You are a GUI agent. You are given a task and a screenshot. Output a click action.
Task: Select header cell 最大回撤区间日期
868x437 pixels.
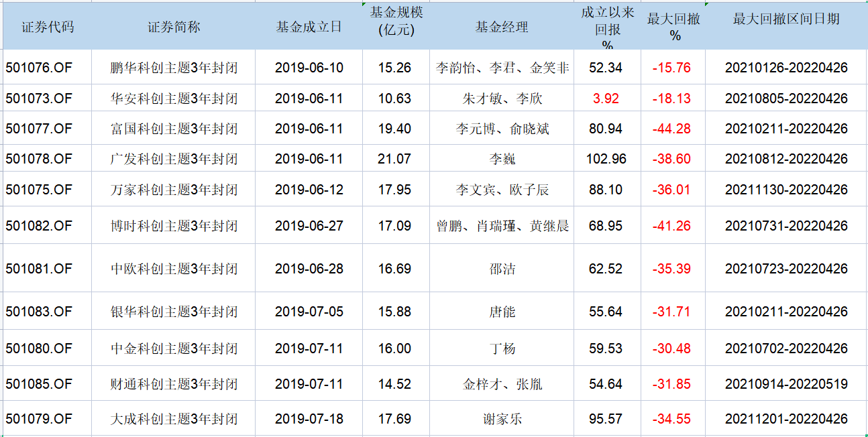[786, 27]
